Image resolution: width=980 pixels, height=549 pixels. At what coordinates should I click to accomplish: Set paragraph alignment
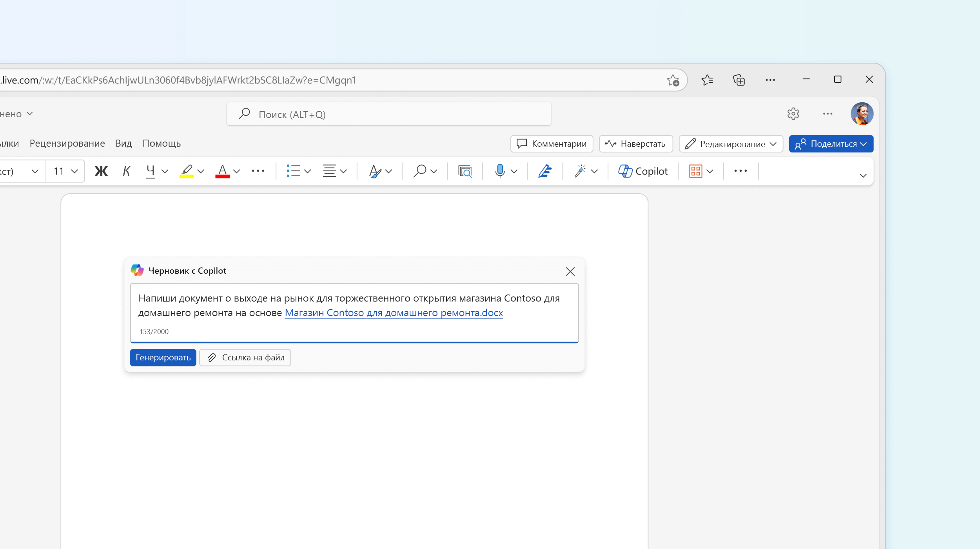click(x=329, y=171)
